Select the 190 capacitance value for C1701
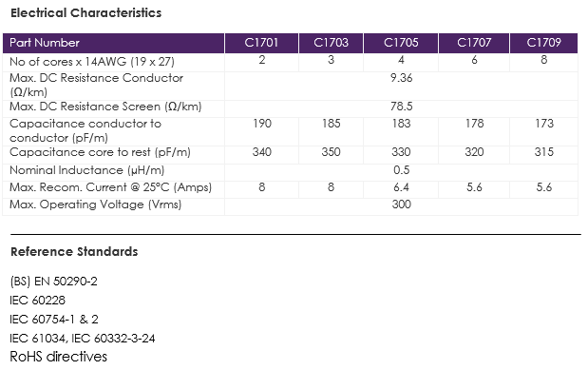Viewport: 588px width, 370px height. click(262, 124)
